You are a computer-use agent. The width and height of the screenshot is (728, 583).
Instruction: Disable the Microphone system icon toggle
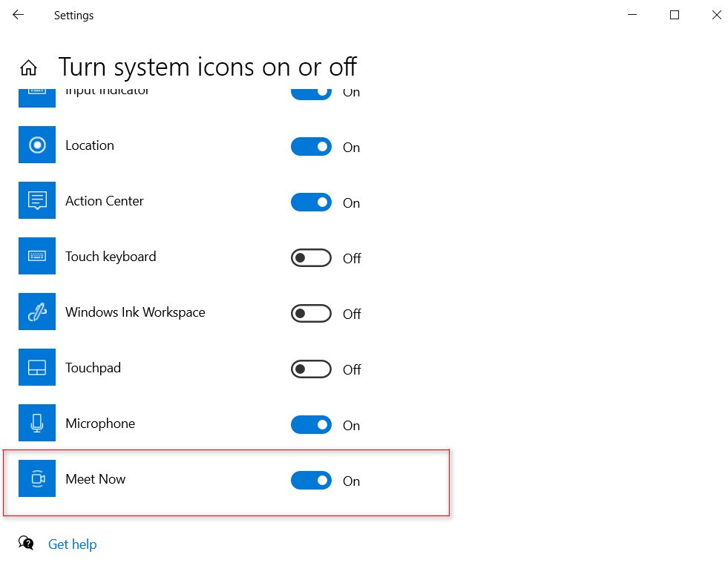pyautogui.click(x=311, y=425)
